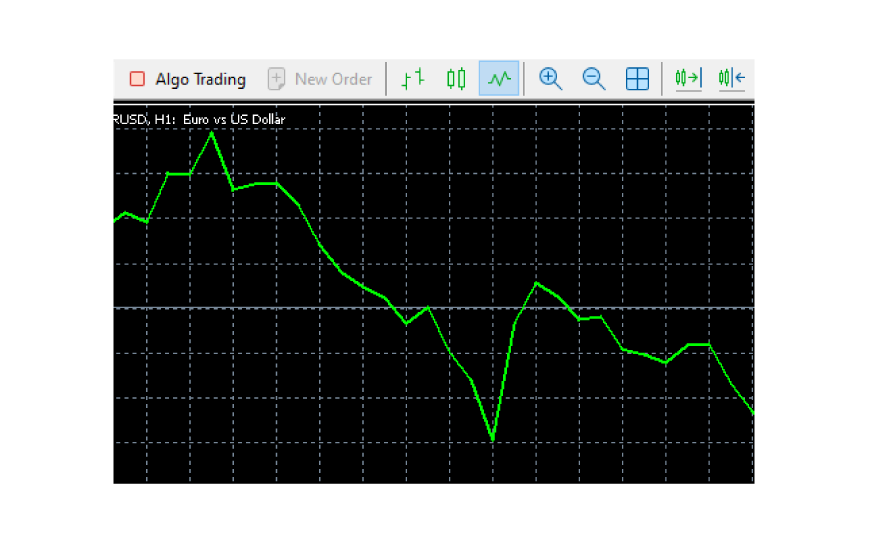Select the solid horizontal bid price line
Viewport: 869px width, 542px height.
pyautogui.click(x=620, y=308)
